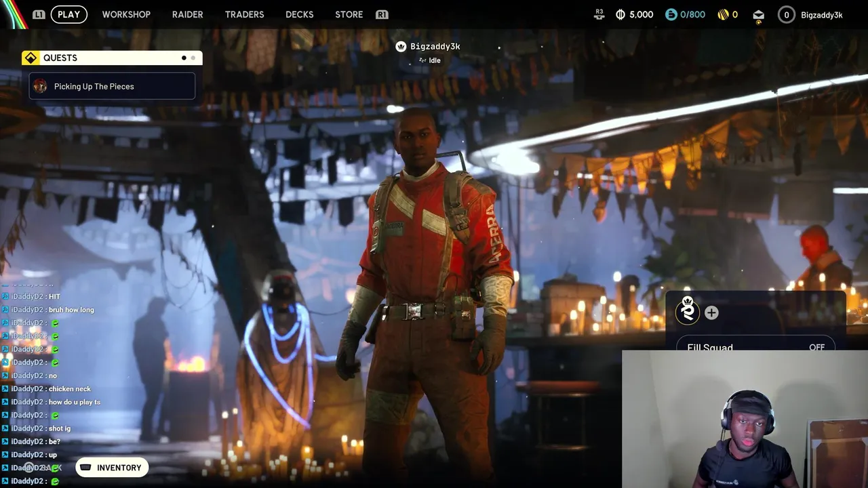Click the 0/800 token counter
Image resolution: width=868 pixels, height=488 pixels.
point(692,14)
